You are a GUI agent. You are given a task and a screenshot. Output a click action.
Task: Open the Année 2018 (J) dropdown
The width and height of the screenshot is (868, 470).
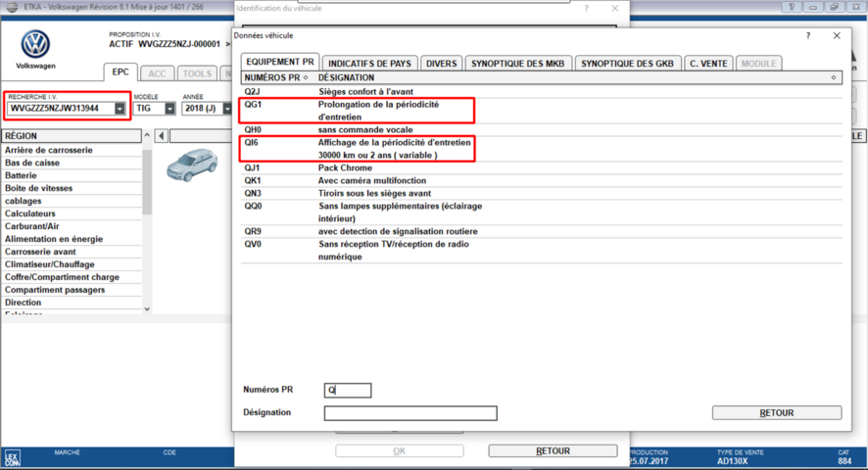(227, 109)
